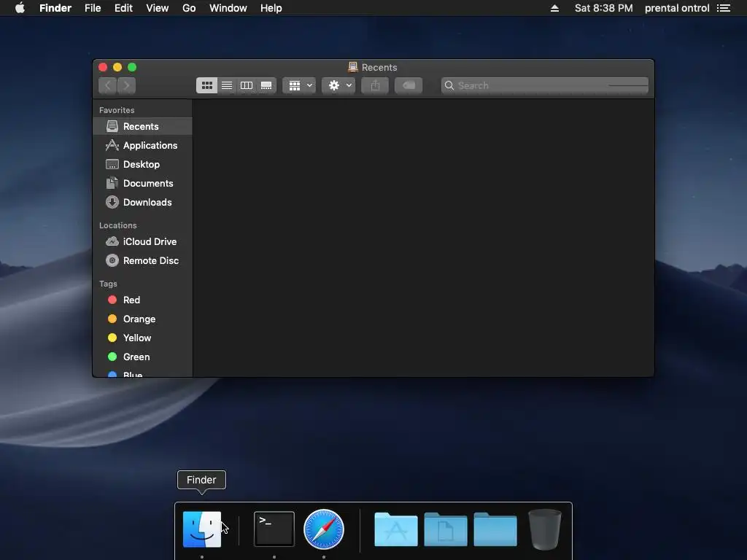The image size is (747, 560).
Task: Click Finder icon in the Dock
Action: pyautogui.click(x=202, y=529)
